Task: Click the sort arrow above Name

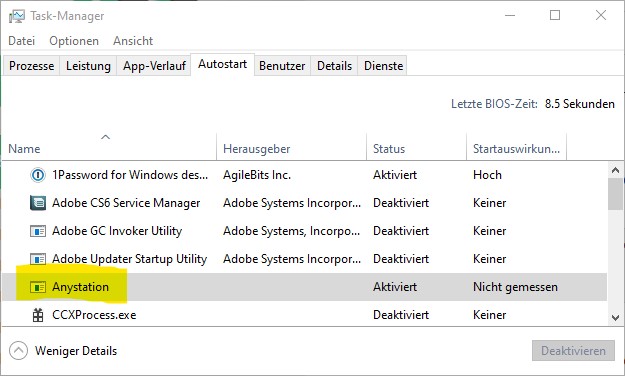Action: [105, 137]
